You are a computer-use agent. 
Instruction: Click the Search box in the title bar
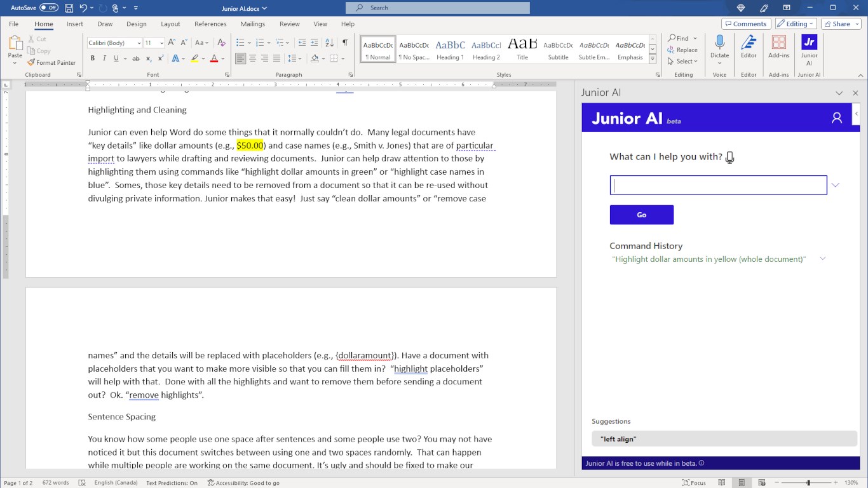[437, 8]
